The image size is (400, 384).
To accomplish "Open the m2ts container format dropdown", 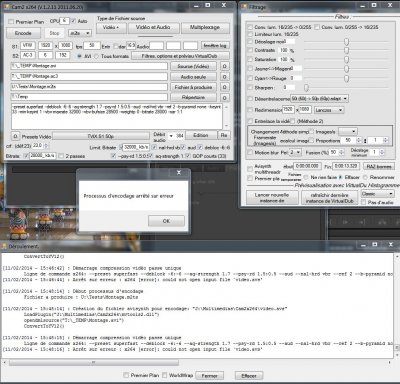I will point(80,33).
